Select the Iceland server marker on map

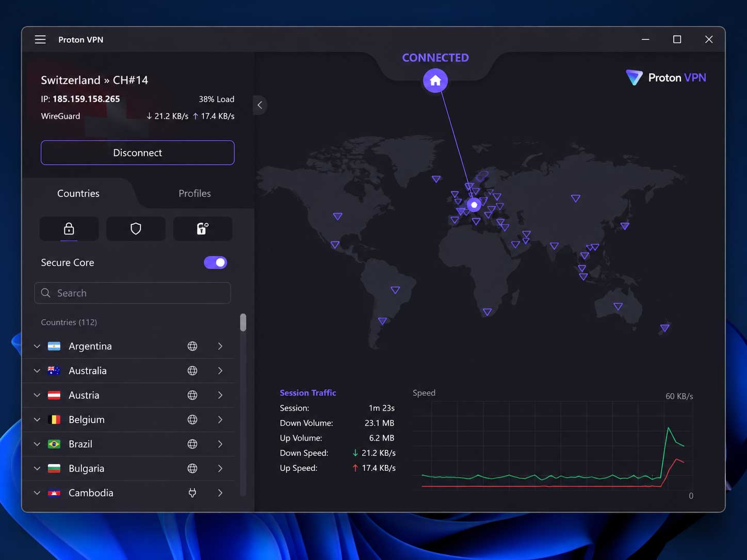pos(436,179)
